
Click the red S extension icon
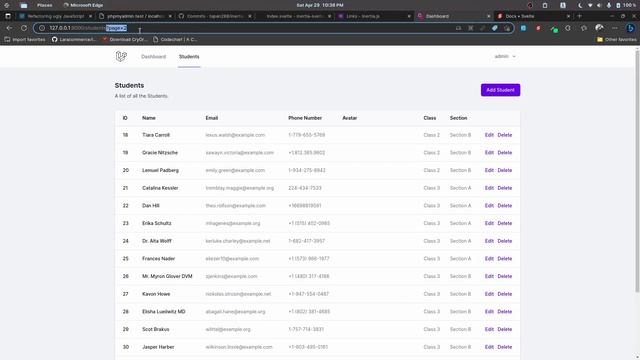coord(538,28)
